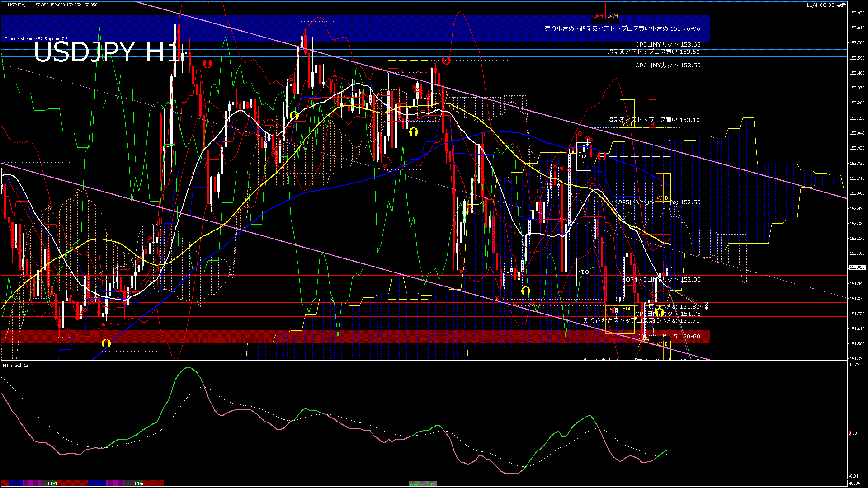Select the 11/5 date marker on timeline
Screen dimensions: 868x488
pos(139,483)
